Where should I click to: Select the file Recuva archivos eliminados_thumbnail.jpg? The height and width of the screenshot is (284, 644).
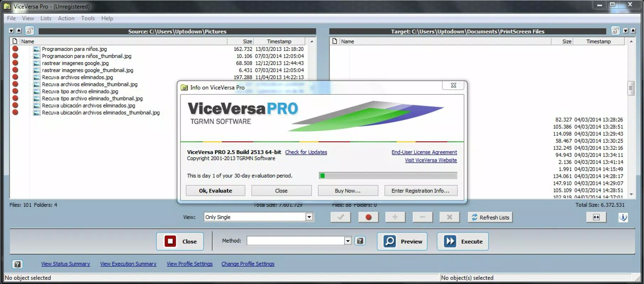[x=90, y=84]
